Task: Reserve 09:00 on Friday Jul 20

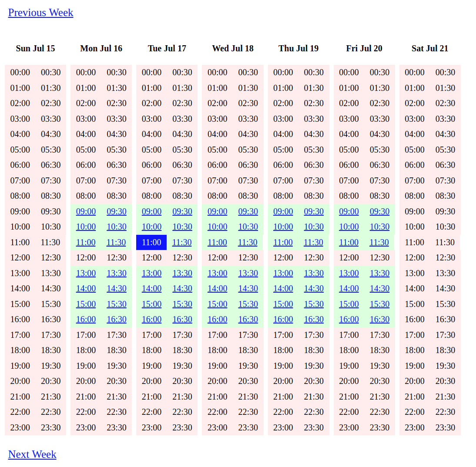Action: [349, 211]
